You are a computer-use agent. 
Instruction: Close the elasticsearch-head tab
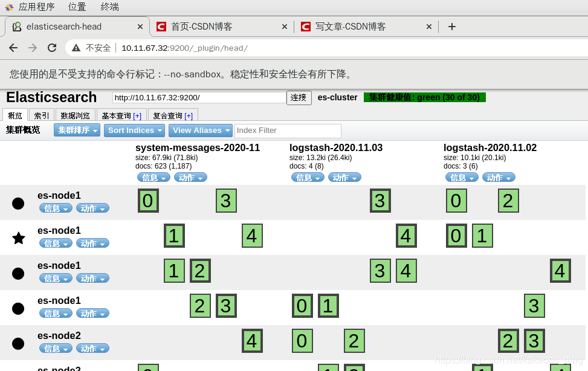140,27
